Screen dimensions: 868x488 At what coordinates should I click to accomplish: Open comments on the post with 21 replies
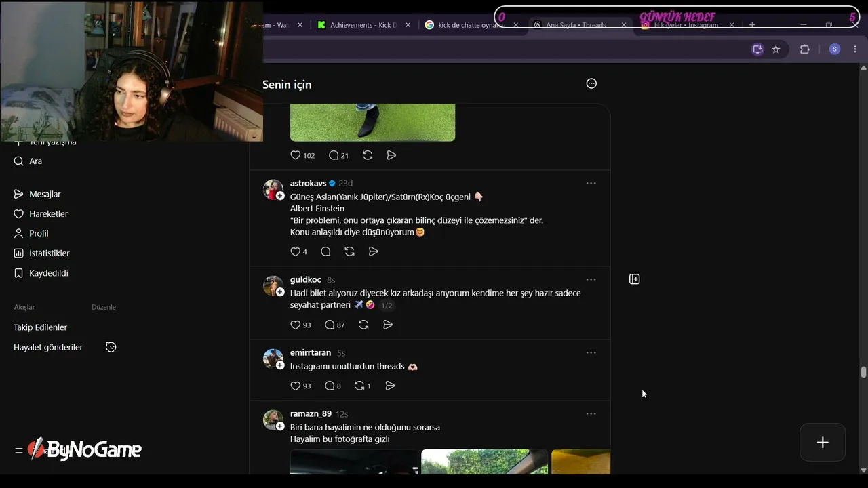point(338,155)
